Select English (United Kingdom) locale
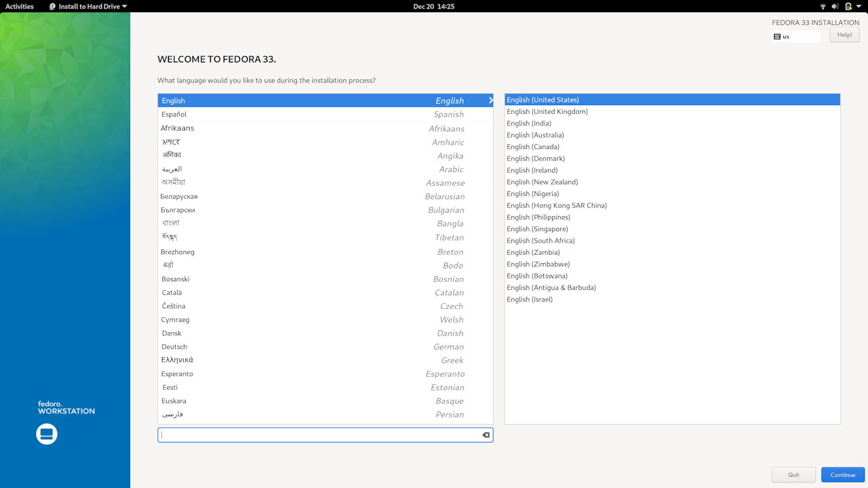This screenshot has width=868, height=488. pyautogui.click(x=672, y=111)
